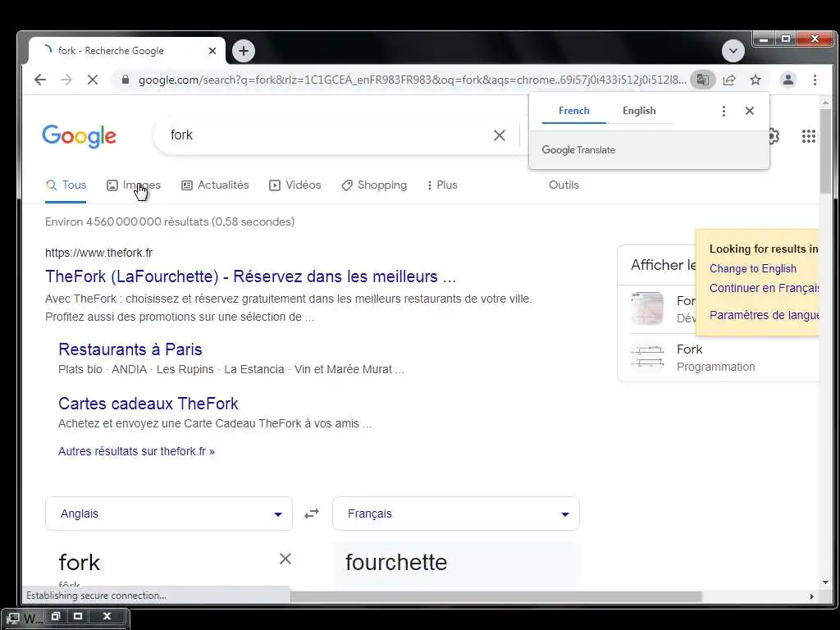Open the tab search chevron button
840x630 pixels.
[733, 51]
